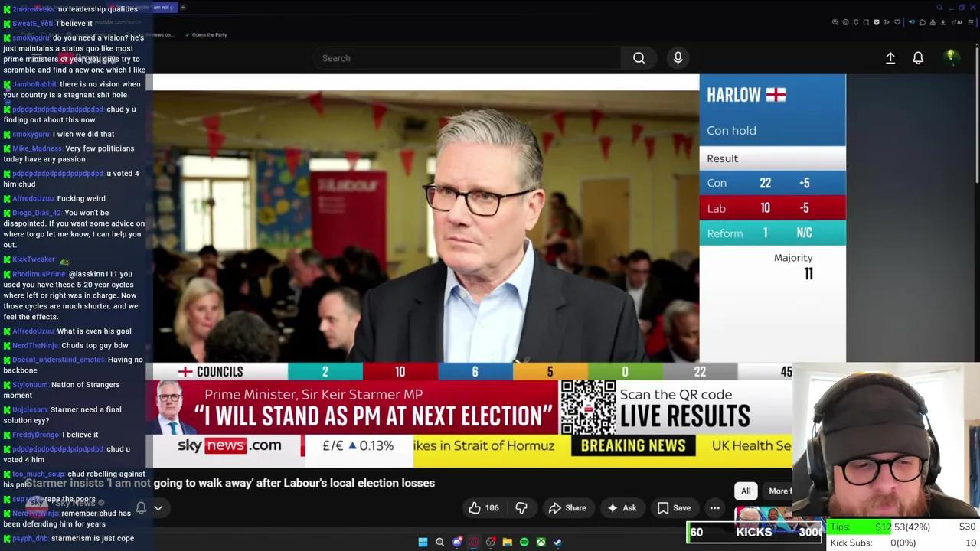980x551 pixels.
Task: Click the page scrollbar on the right
Action: click(x=977, y=115)
